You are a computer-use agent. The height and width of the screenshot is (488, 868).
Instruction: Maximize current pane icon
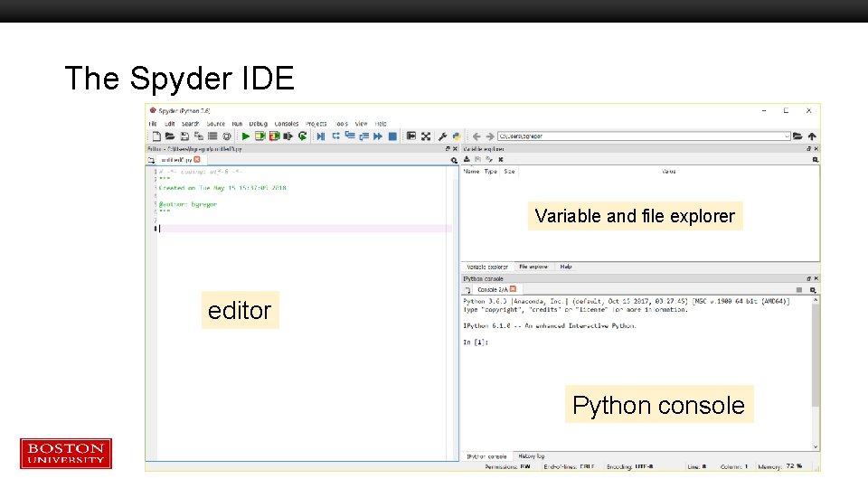411,136
